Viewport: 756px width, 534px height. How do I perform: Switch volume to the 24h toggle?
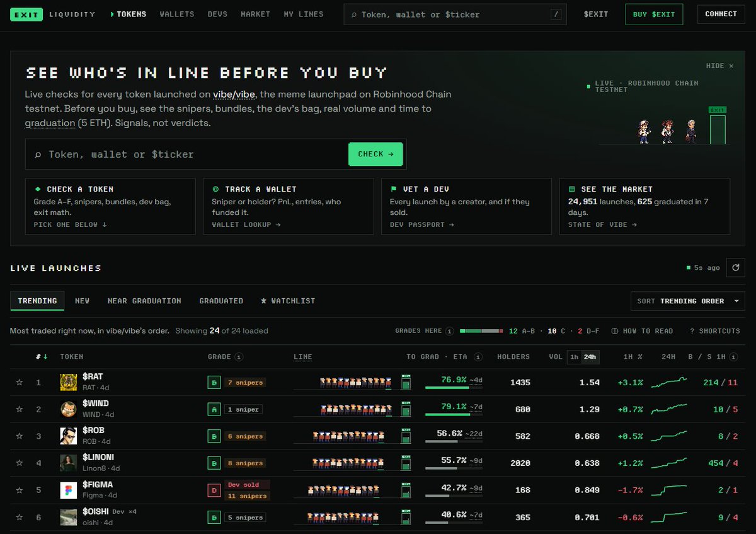tap(590, 357)
